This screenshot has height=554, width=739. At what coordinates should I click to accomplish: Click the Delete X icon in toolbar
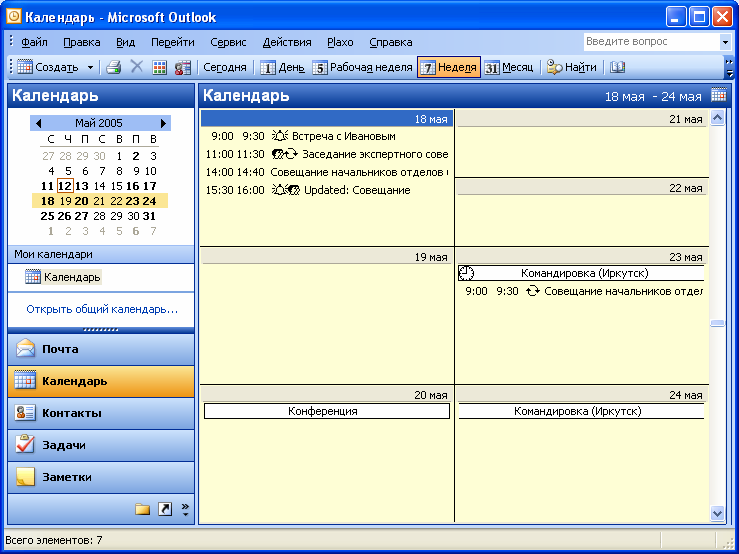click(137, 67)
